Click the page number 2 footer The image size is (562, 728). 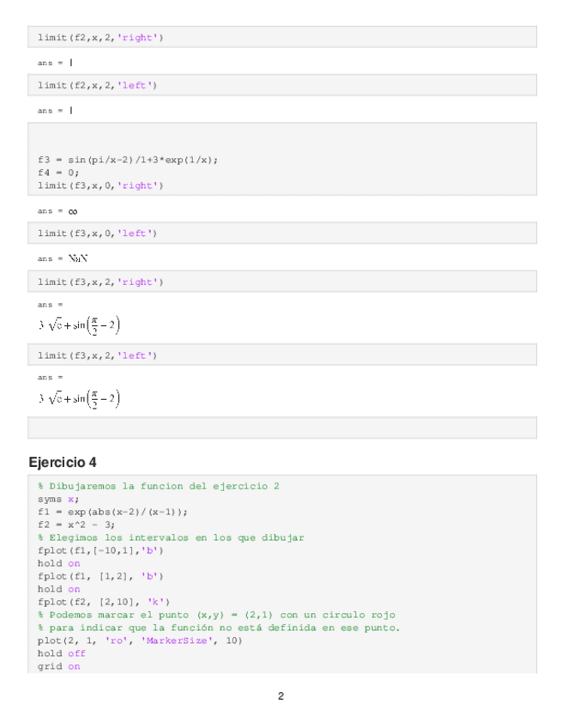point(281,696)
